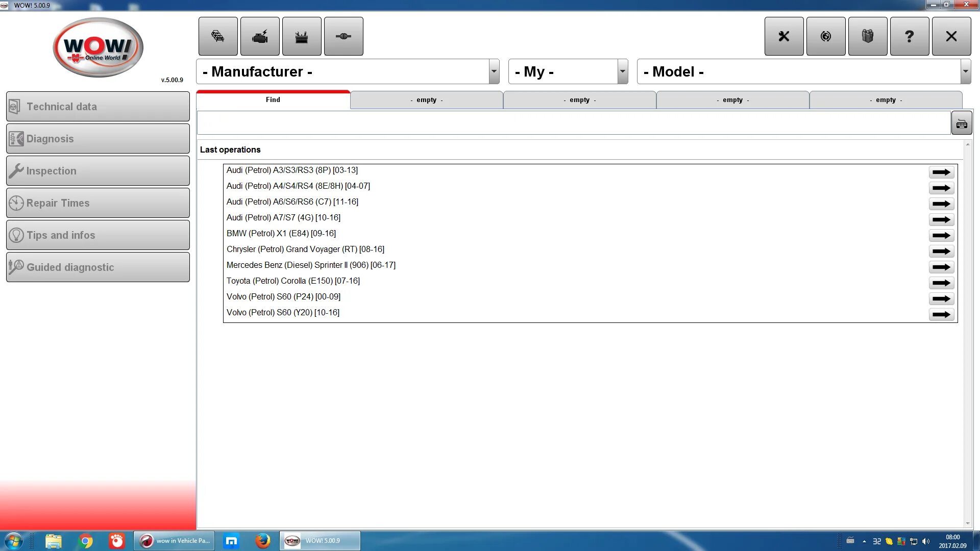Open help with question mark button
The image size is (980, 551).
(910, 36)
